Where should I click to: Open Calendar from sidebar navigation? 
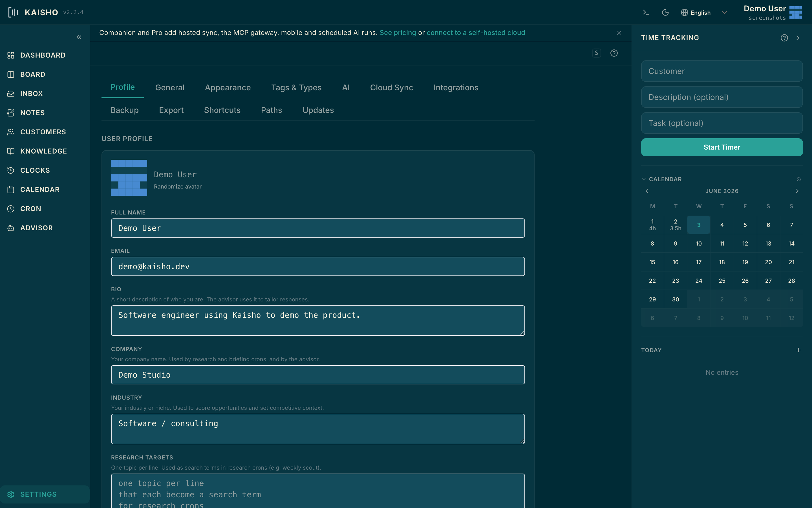click(45, 189)
